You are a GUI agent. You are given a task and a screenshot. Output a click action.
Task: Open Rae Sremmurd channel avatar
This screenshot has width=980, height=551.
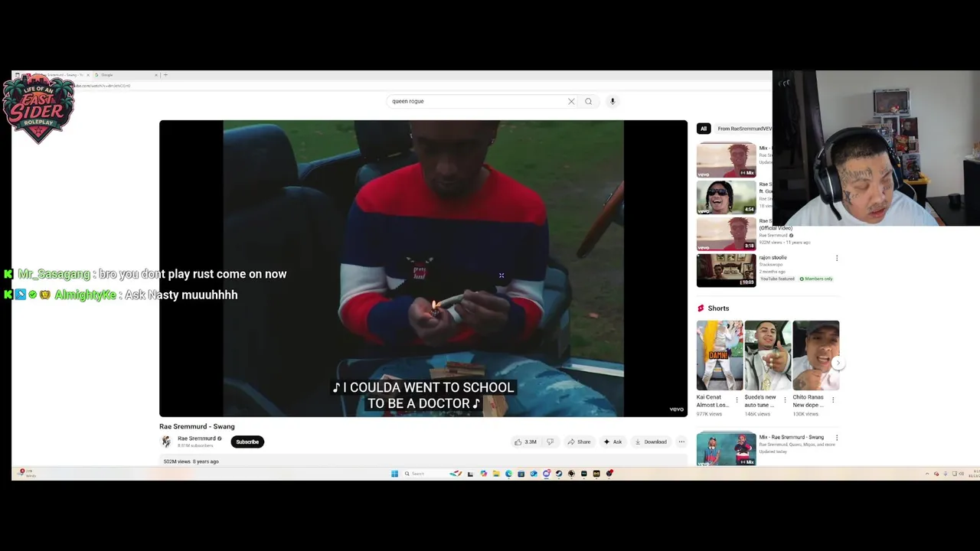166,442
